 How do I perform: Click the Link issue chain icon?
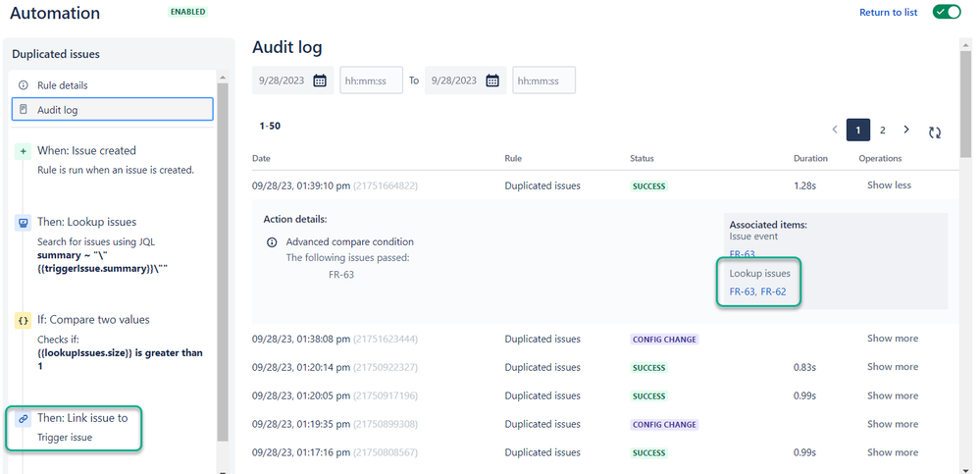coord(23,418)
